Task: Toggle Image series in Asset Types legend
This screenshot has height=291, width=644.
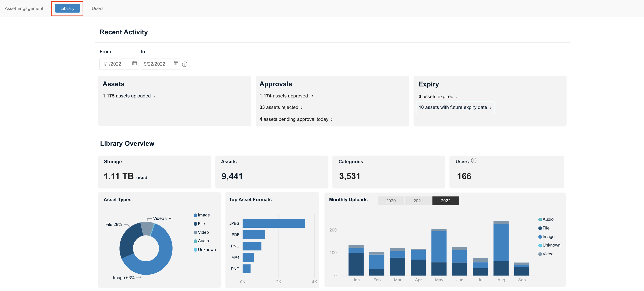Action: tap(202, 215)
